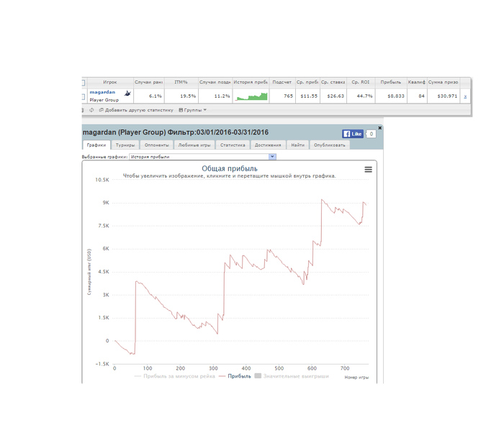Click Добавить другую статистику link
504x433 pixels.
coord(136,110)
